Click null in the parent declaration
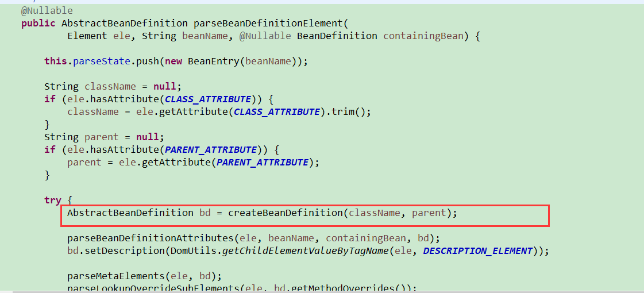This screenshot has height=293, width=644. coord(147,137)
